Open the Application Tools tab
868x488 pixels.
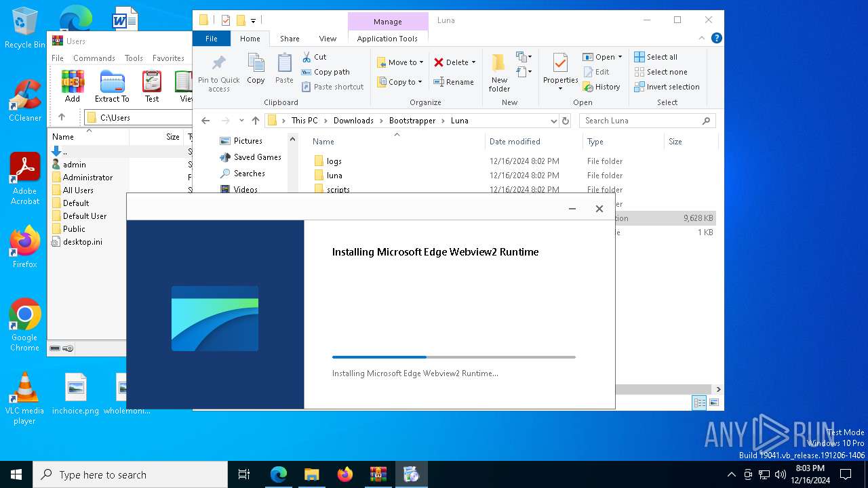click(387, 39)
